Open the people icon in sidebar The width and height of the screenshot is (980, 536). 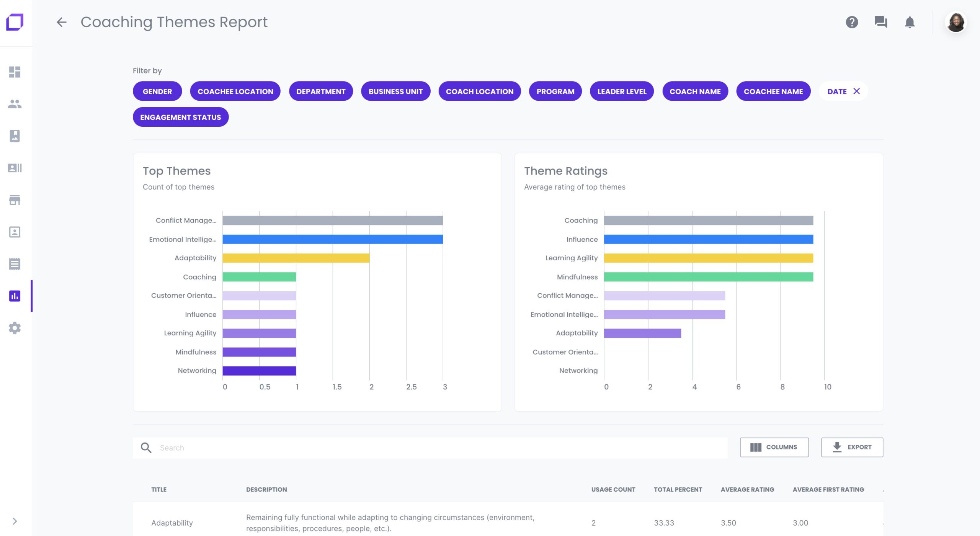[15, 104]
